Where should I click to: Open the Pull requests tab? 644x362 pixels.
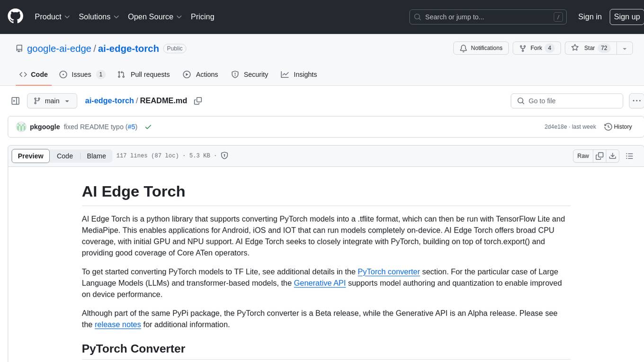pyautogui.click(x=143, y=74)
